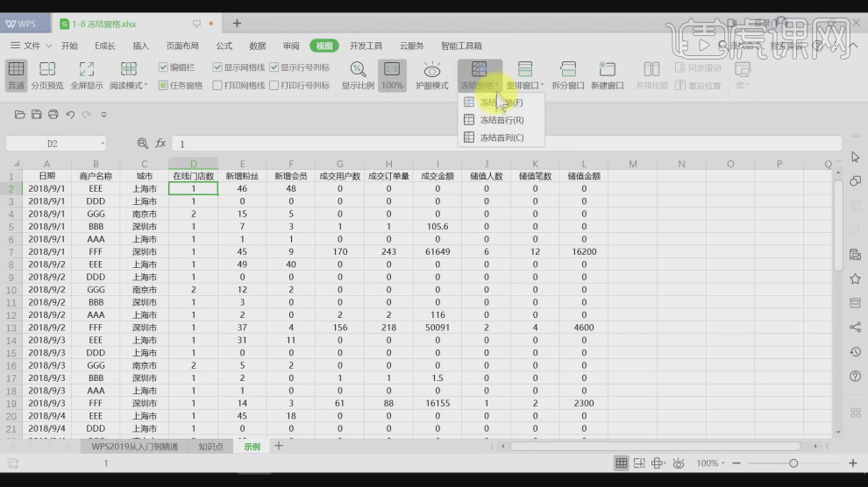This screenshot has height=487, width=868.
Task: Click the page layout view icon in the status bar
Action: [x=639, y=463]
